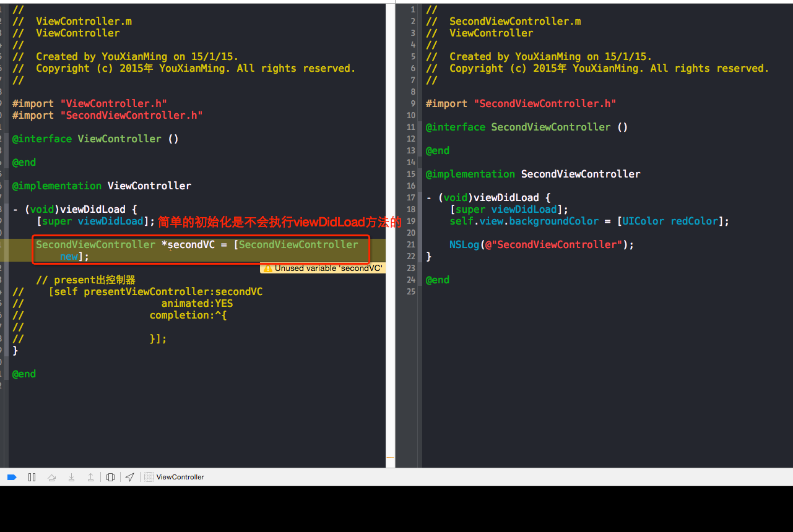Click NSLog(@"SecondViewController") statement on line 21
This screenshot has width=793, height=532.
pyautogui.click(x=542, y=244)
